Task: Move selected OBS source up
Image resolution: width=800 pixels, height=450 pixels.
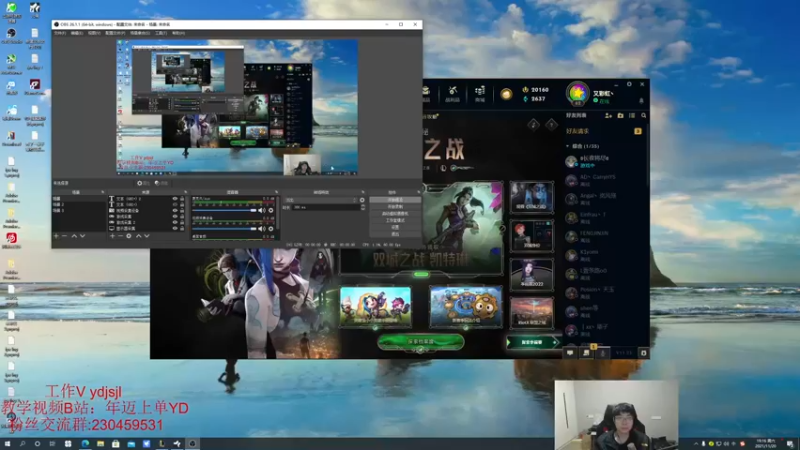Action: (139, 236)
